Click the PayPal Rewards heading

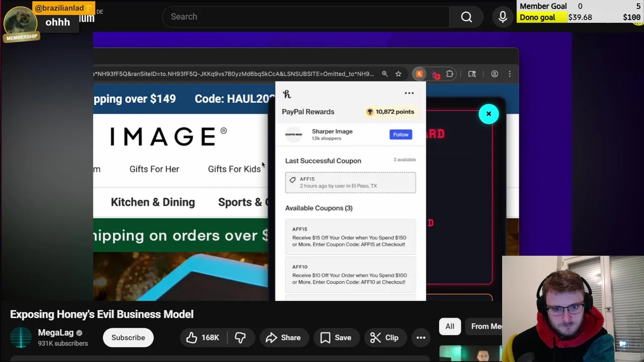[x=308, y=112]
